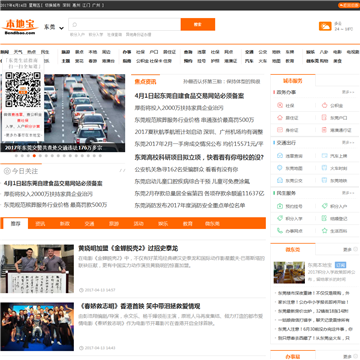360x360 pixels.
Task: Expand 更多 in the 办事站 panel
Action: pyautogui.click(x=350, y=356)
